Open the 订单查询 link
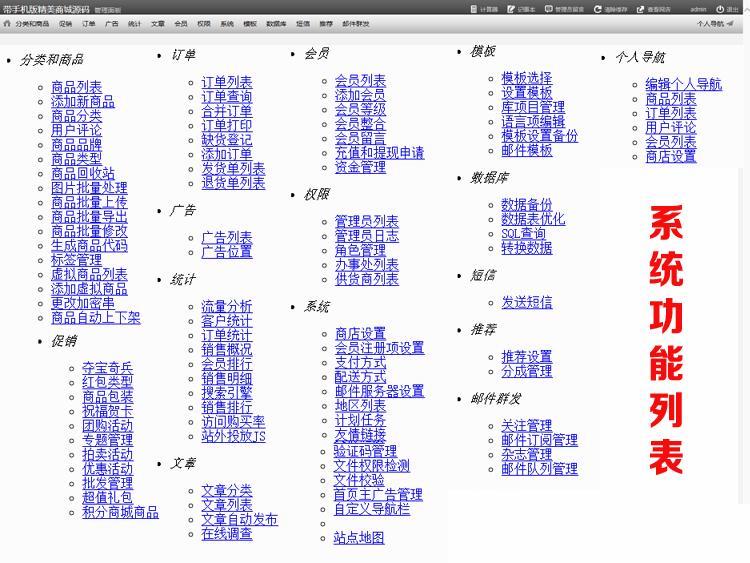 [227, 97]
